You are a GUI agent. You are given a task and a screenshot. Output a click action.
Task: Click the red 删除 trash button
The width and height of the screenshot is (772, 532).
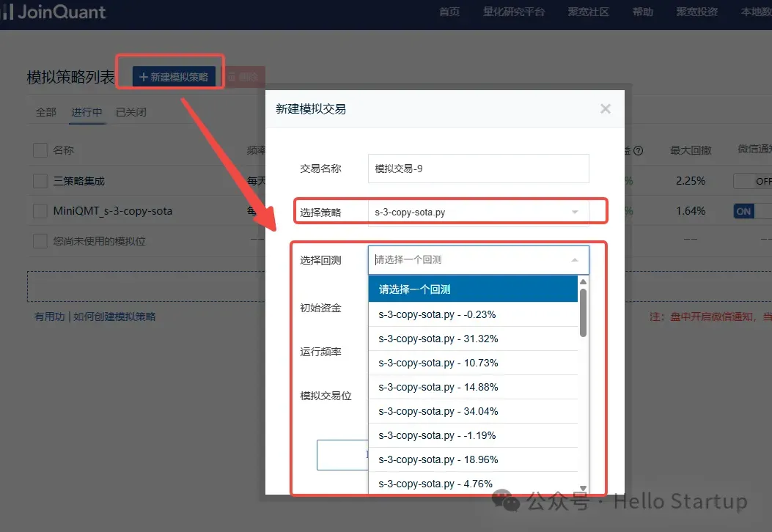[x=243, y=77]
